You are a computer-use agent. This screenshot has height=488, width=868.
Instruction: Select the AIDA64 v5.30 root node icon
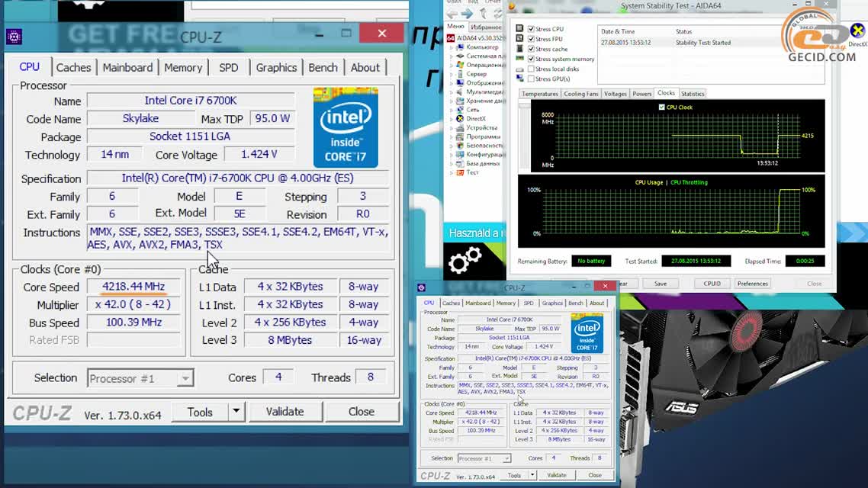pyautogui.click(x=451, y=38)
